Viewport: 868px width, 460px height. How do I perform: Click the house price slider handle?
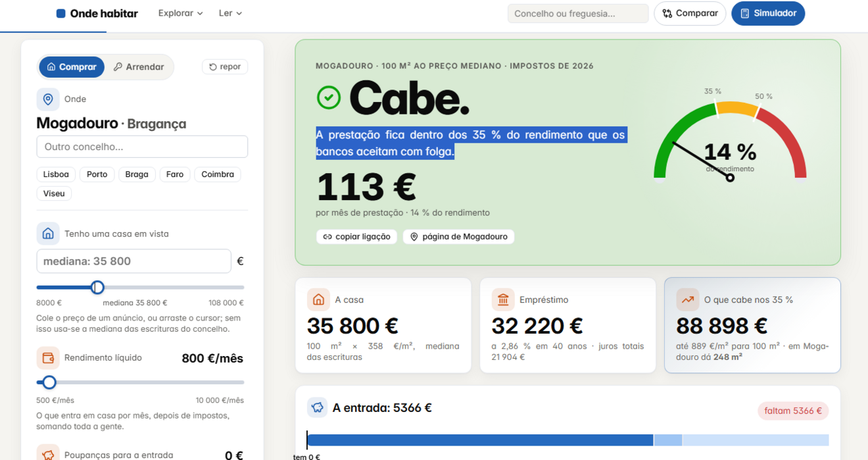(x=97, y=288)
